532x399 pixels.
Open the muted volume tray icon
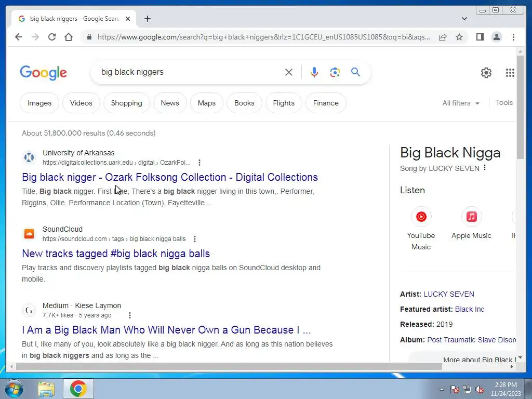tap(480, 390)
